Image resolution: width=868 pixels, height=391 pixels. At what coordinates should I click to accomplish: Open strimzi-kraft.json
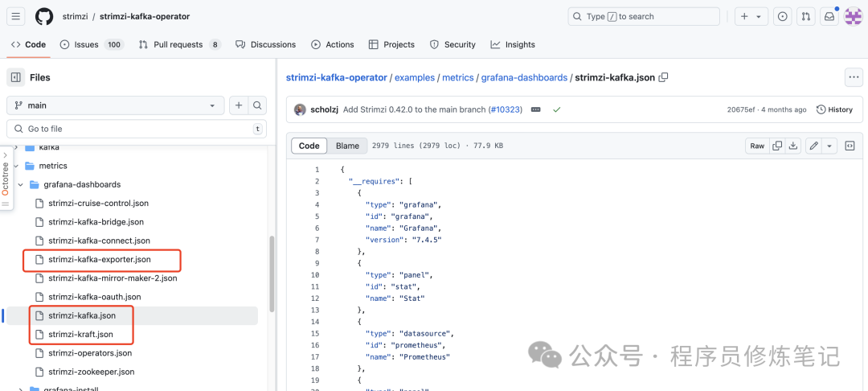81,335
